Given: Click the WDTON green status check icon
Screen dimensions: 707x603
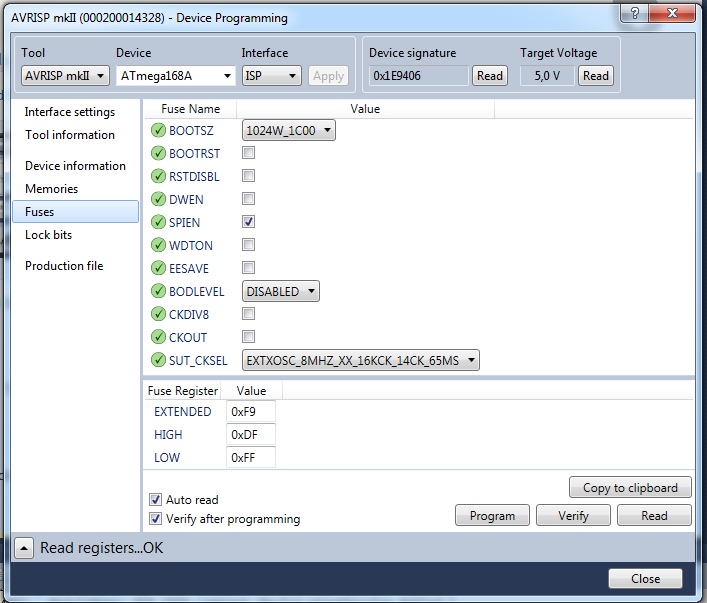Looking at the screenshot, I should tap(158, 245).
